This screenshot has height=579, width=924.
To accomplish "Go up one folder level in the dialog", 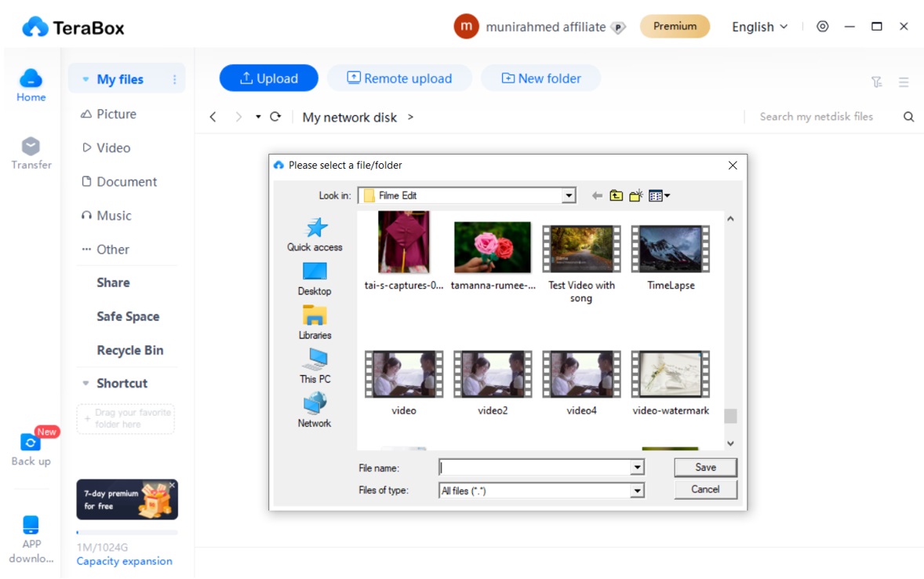I will point(616,195).
